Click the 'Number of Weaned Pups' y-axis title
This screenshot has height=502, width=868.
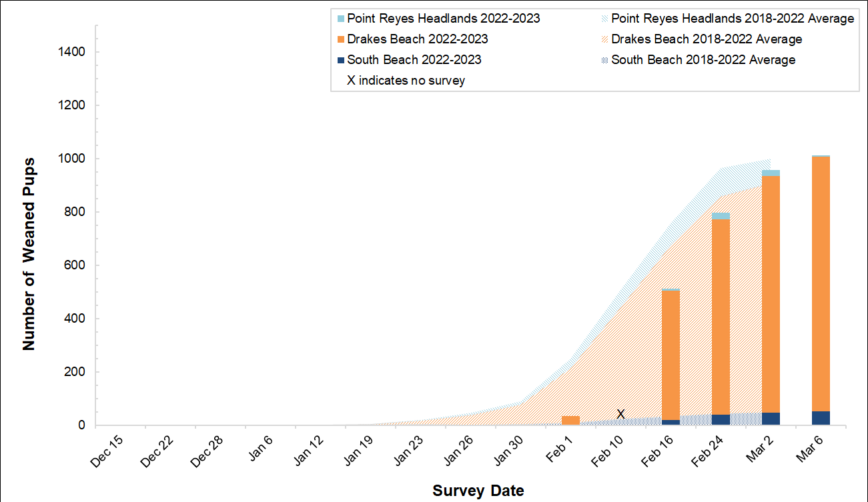click(x=29, y=253)
